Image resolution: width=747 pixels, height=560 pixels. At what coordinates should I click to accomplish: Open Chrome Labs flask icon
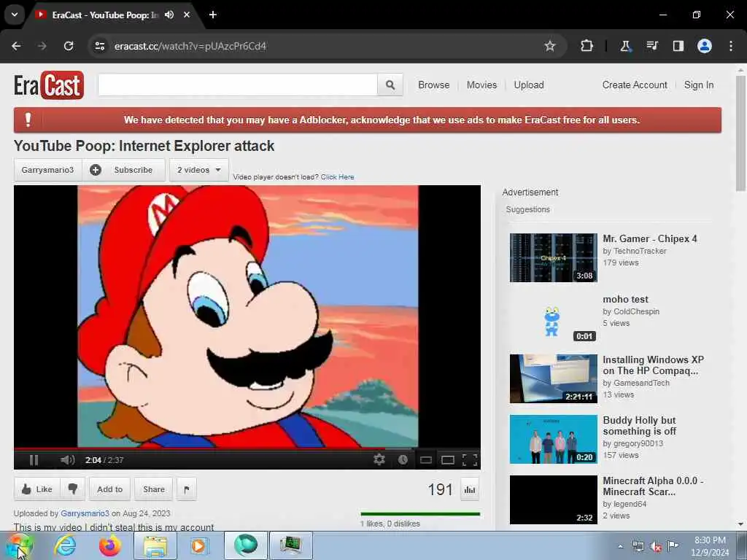click(x=625, y=46)
